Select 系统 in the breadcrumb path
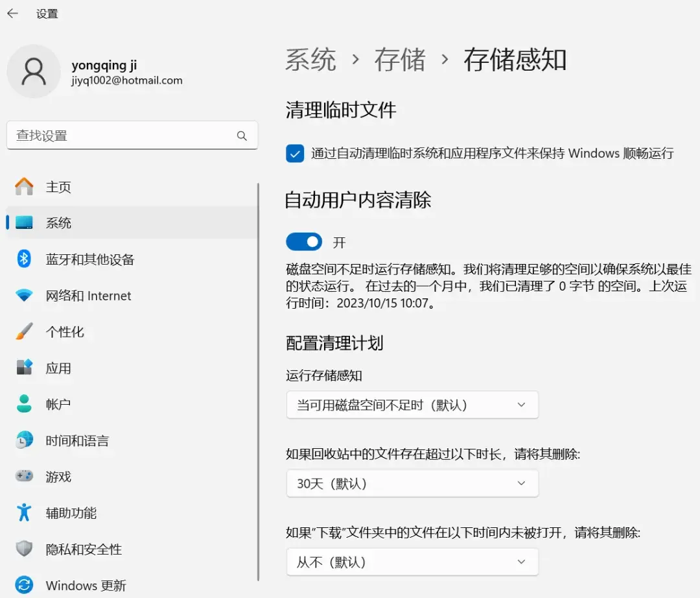Viewport: 700px width, 598px height. [x=310, y=60]
